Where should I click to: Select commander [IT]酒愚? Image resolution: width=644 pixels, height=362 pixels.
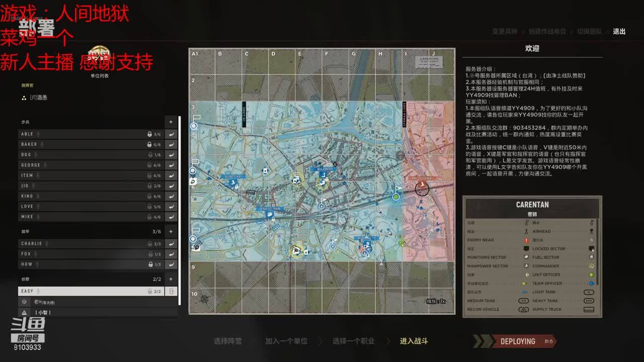(39, 98)
